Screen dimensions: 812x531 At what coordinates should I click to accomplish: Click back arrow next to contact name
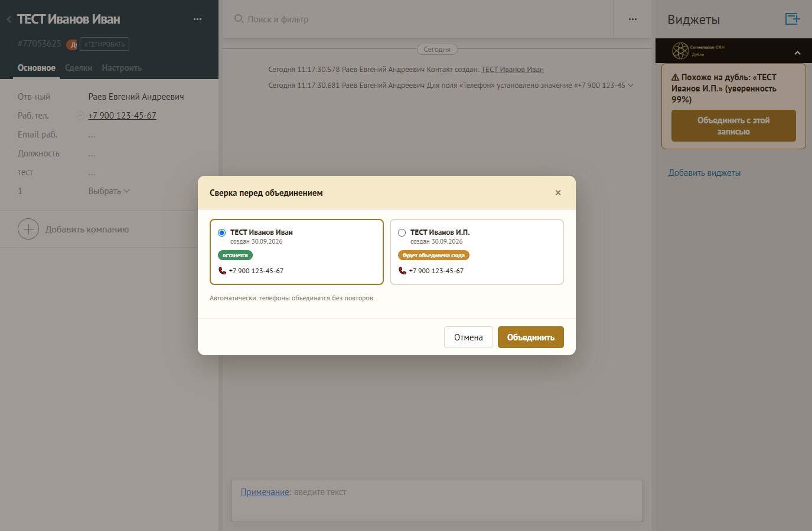click(9, 19)
